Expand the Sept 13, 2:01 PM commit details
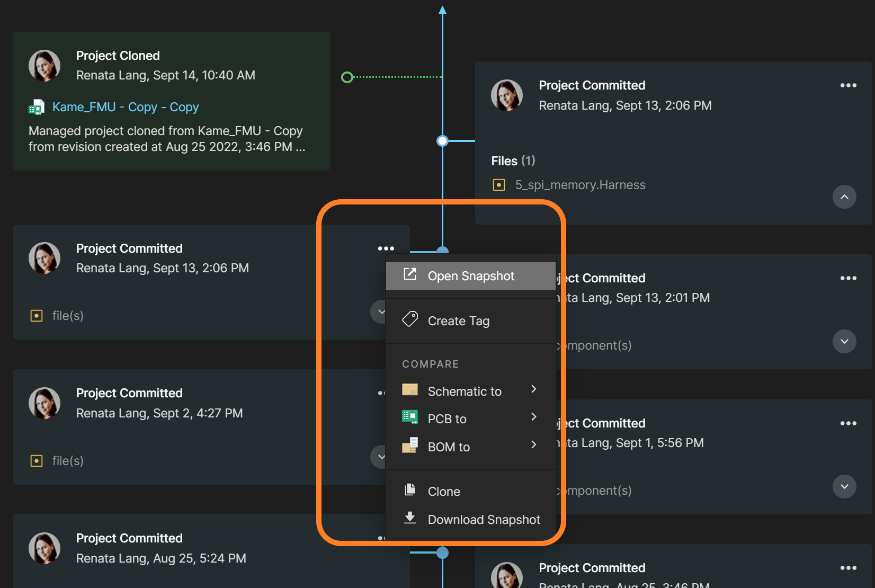The image size is (875, 588). pos(844,341)
